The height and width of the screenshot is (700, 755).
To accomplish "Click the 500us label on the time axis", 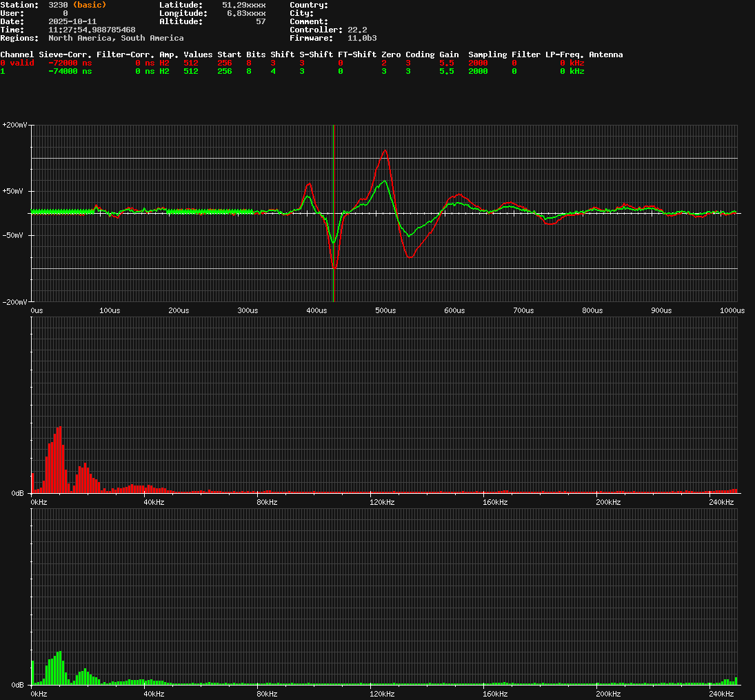I will [x=385, y=311].
